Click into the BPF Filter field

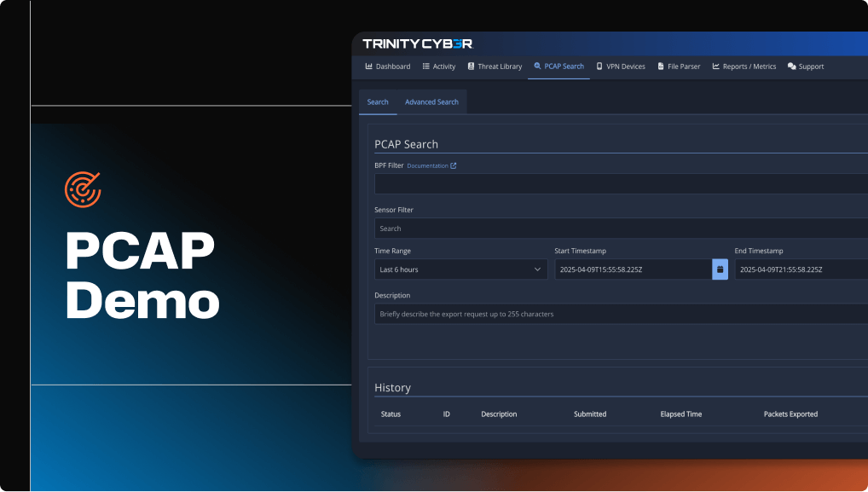tap(621, 183)
